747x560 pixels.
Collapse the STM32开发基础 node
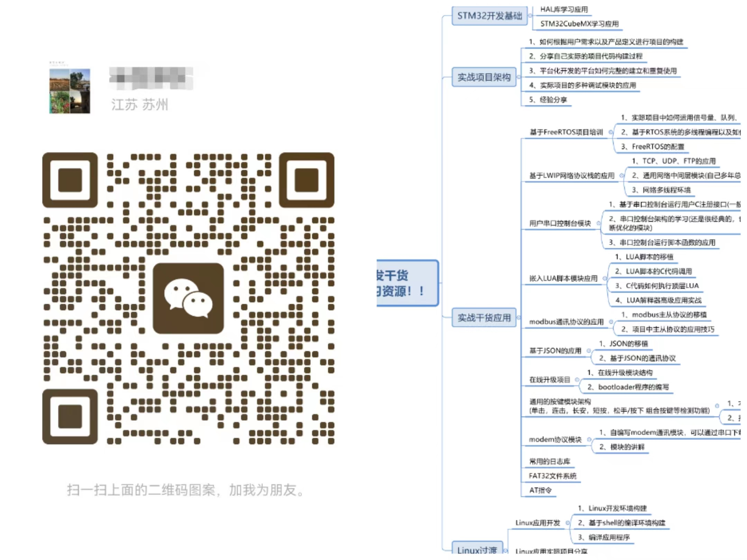coord(530,16)
